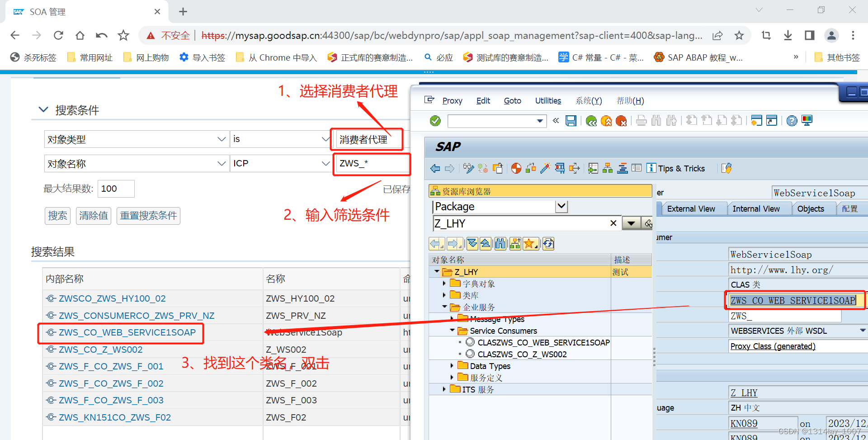Click the green Enter checkmark in SAP toolbar
This screenshot has width=868, height=440.
pyautogui.click(x=435, y=121)
